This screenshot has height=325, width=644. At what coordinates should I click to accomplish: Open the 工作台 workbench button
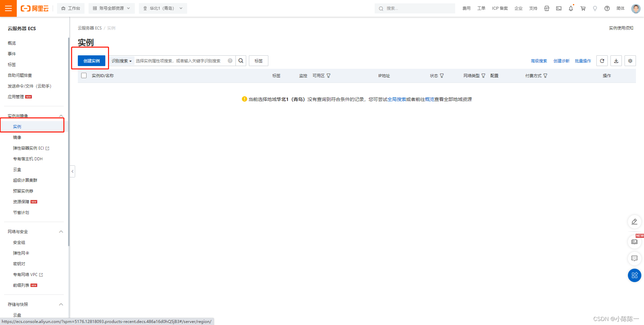(71, 8)
